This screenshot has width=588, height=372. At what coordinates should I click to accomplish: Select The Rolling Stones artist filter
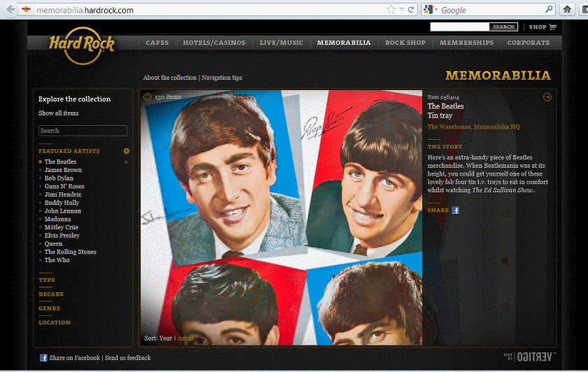pos(70,252)
